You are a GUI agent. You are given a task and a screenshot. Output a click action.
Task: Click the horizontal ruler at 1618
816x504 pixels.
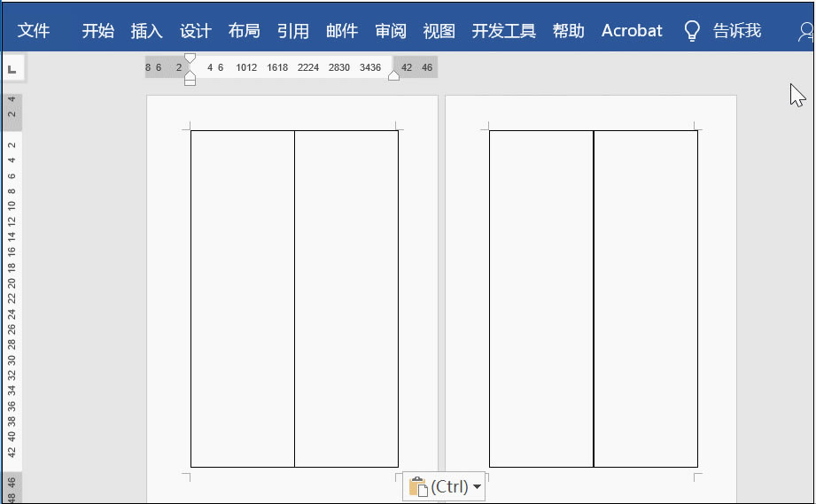pyautogui.click(x=277, y=67)
